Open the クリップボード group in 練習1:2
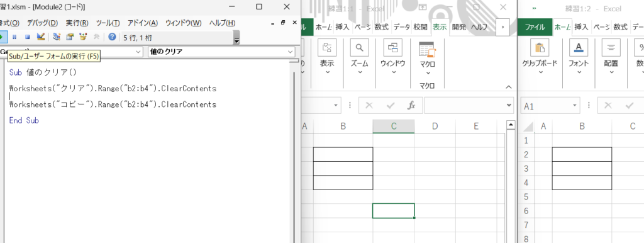Image resolution: width=644 pixels, height=243 pixels. tap(540, 57)
